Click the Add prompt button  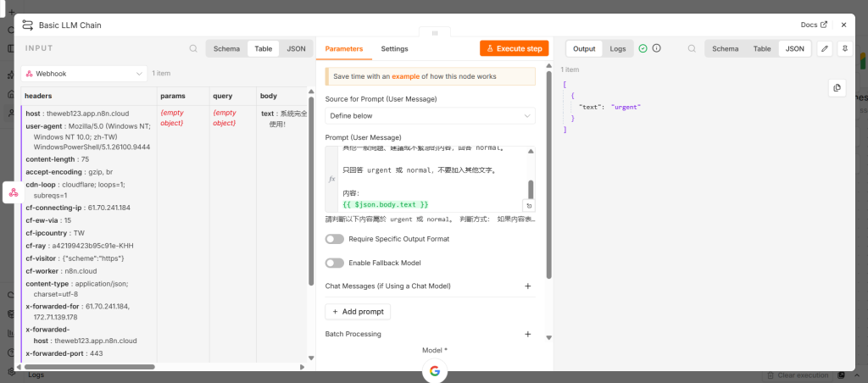point(358,312)
